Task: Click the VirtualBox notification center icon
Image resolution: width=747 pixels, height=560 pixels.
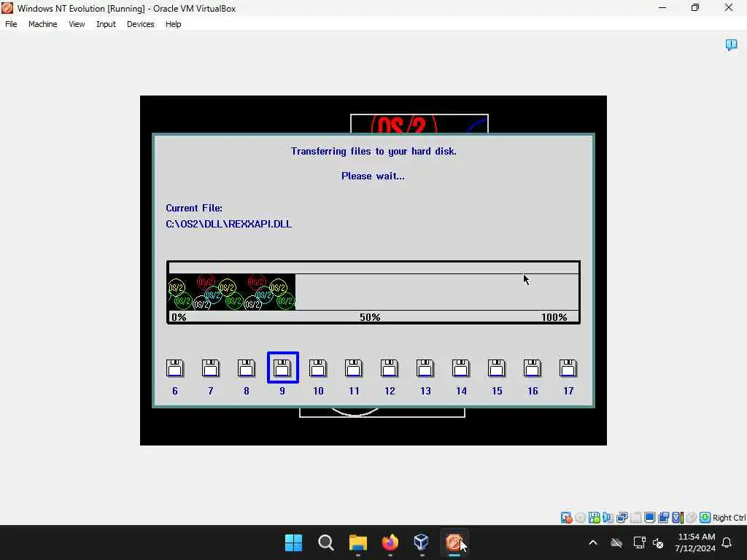Action: pos(731,44)
